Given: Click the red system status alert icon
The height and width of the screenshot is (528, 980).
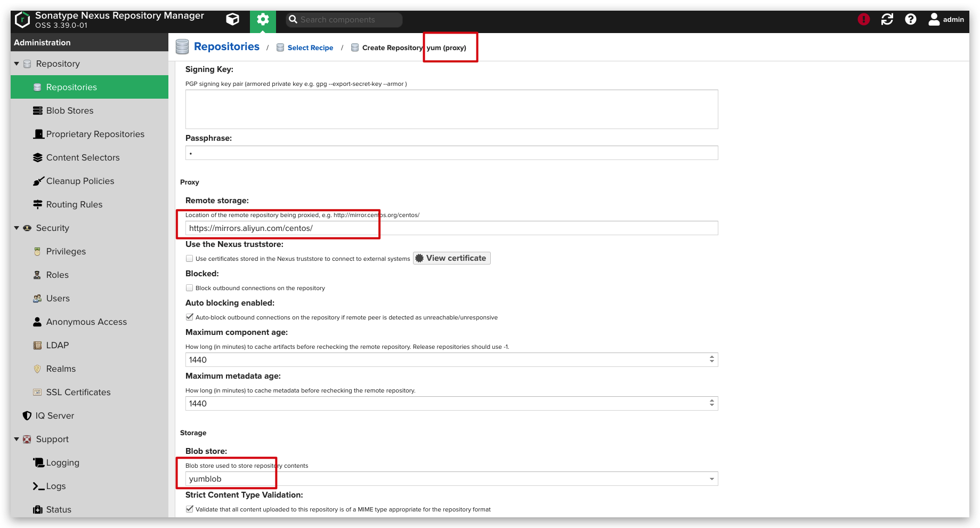Looking at the screenshot, I should pyautogui.click(x=863, y=20).
